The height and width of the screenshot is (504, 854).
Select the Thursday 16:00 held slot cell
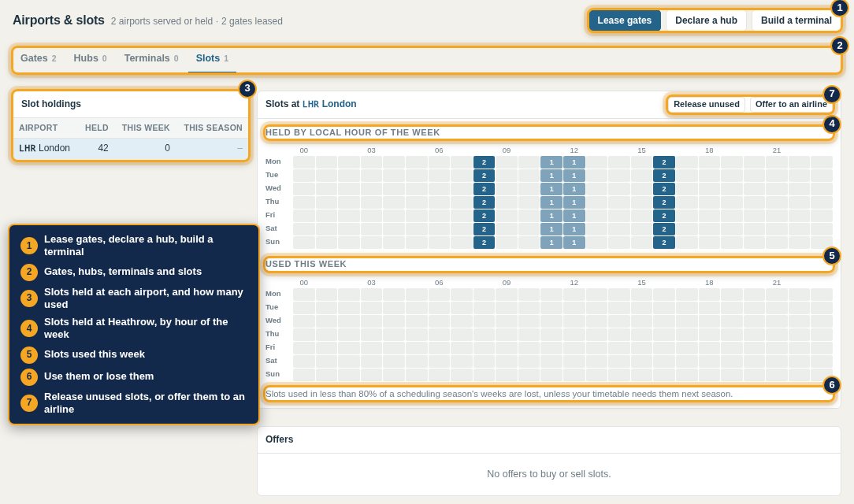click(x=664, y=202)
